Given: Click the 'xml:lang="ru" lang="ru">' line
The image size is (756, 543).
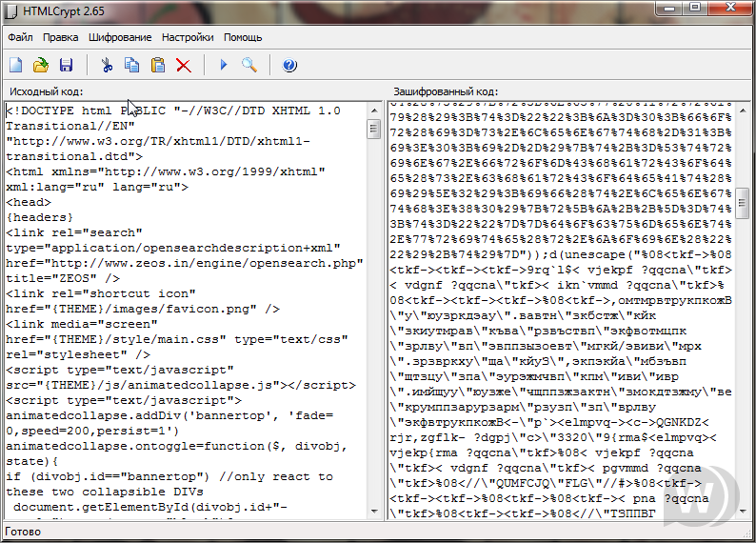Looking at the screenshot, I should pos(97,187).
